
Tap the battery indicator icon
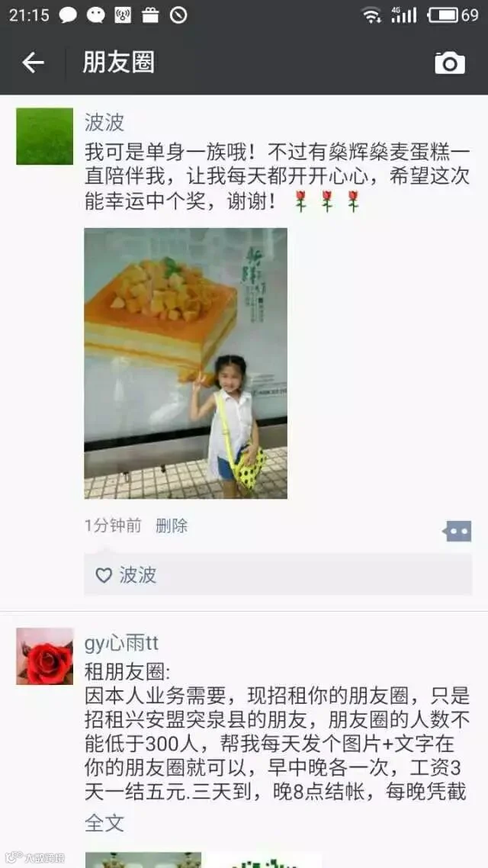point(444,15)
